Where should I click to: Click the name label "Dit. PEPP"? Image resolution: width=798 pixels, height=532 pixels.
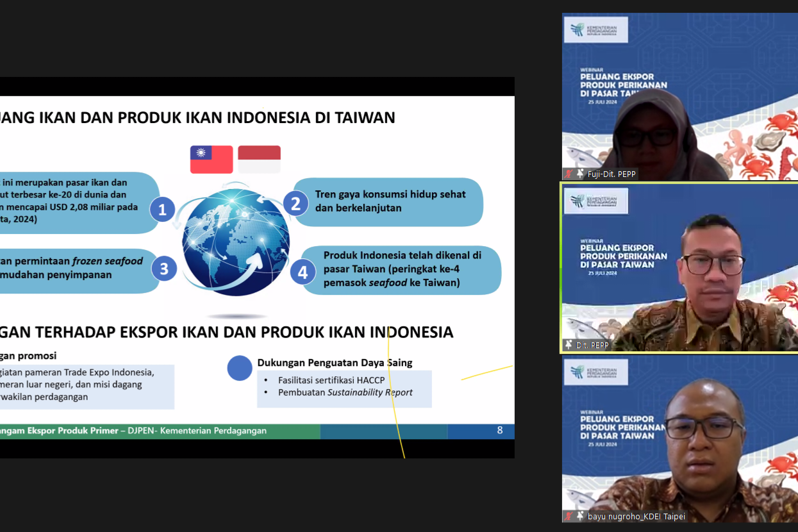click(592, 345)
